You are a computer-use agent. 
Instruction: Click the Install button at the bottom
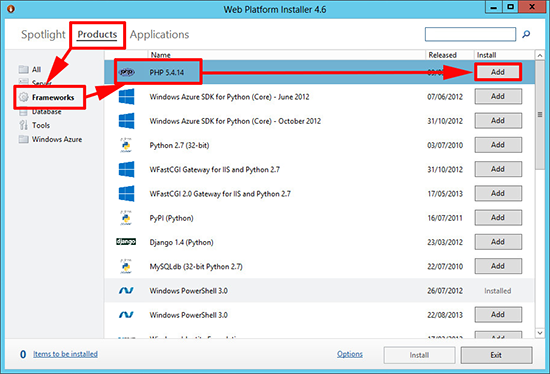tap(420, 355)
